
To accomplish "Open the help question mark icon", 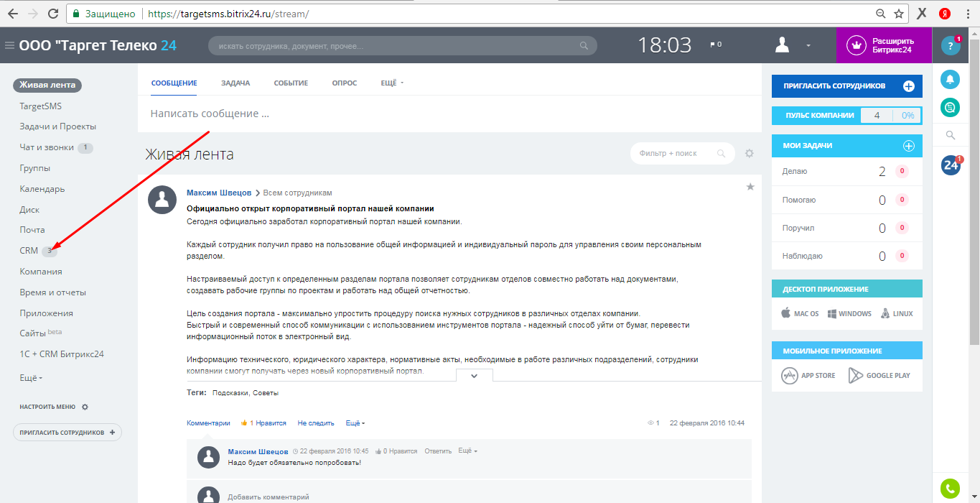I will [951, 46].
